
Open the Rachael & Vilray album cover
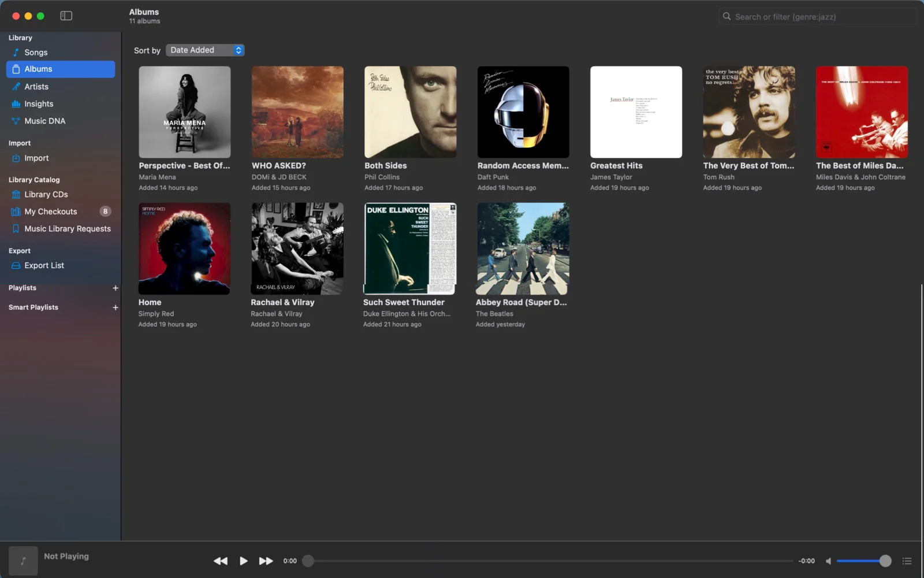297,249
